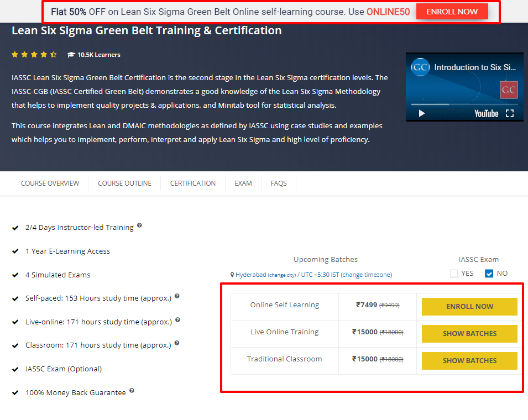This screenshot has height=420, width=528.
Task: Open the COURSE OVERVIEW tab
Action: click(50, 183)
